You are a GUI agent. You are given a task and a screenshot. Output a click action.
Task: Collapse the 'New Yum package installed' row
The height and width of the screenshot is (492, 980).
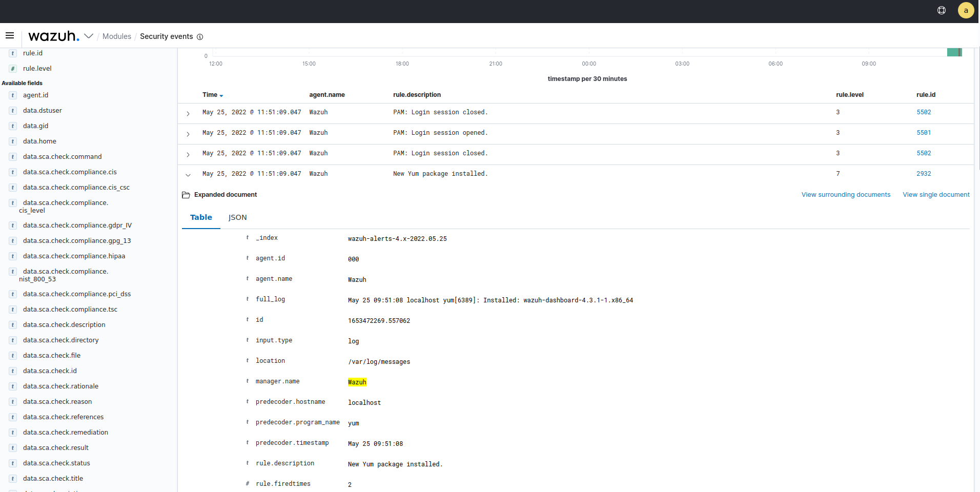[x=188, y=175]
